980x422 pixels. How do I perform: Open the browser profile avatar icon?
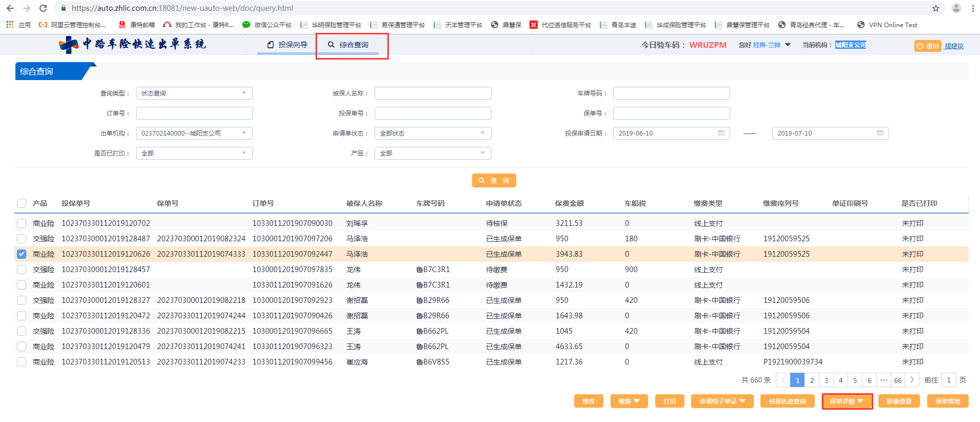pos(956,8)
